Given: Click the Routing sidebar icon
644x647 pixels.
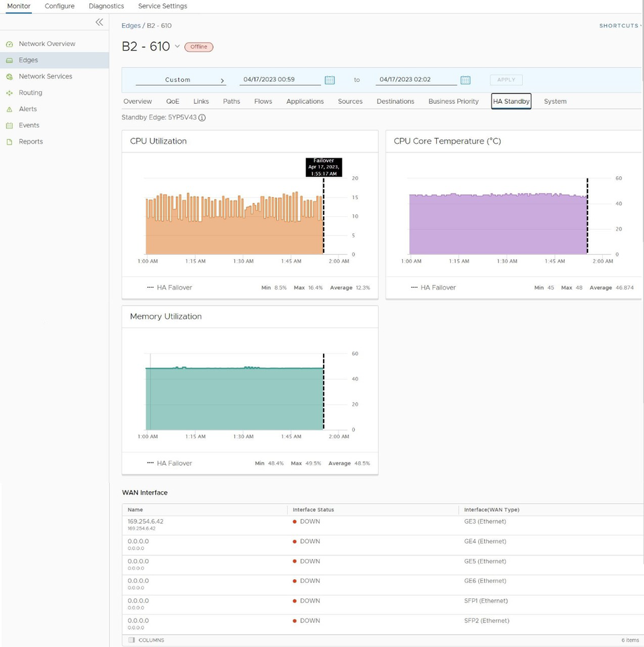Looking at the screenshot, I should (9, 93).
